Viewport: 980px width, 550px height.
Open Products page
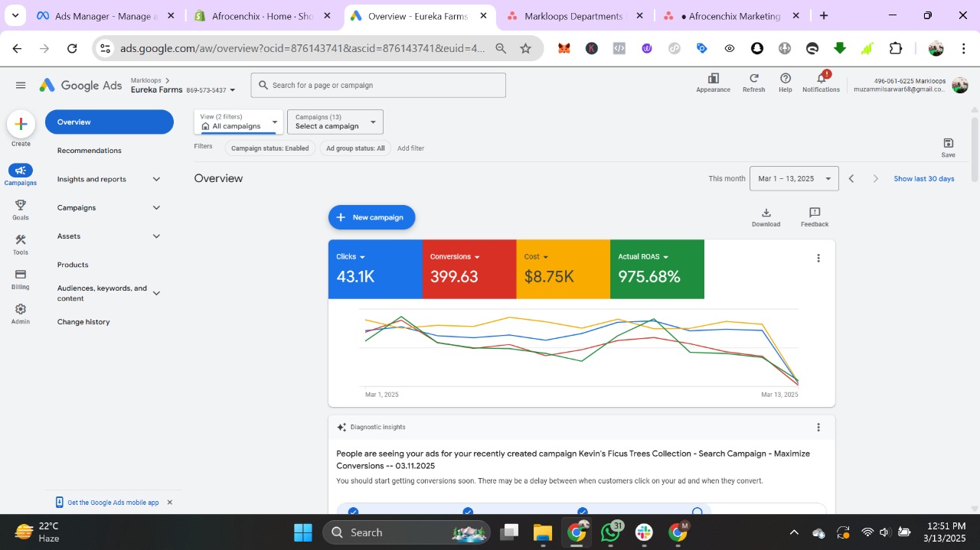(73, 265)
